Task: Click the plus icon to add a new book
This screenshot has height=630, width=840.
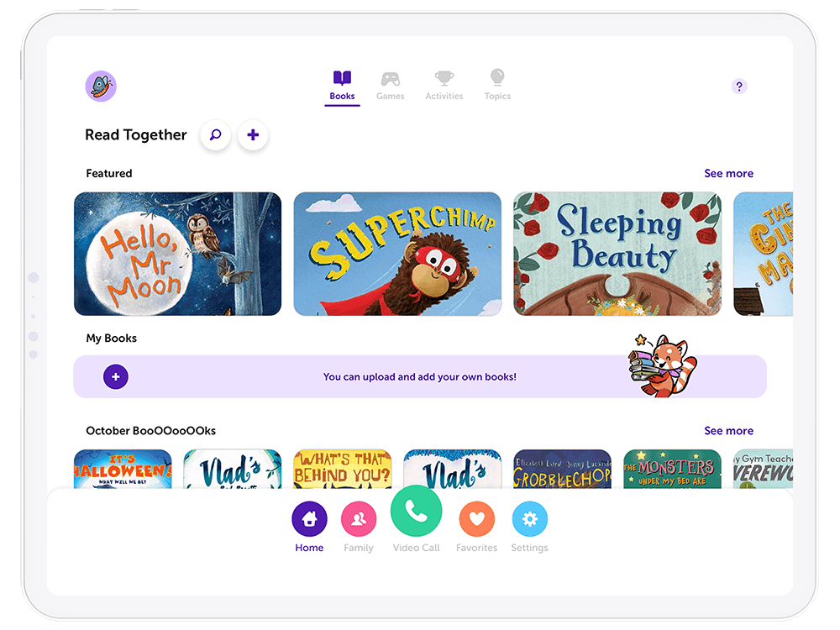Action: [x=253, y=135]
